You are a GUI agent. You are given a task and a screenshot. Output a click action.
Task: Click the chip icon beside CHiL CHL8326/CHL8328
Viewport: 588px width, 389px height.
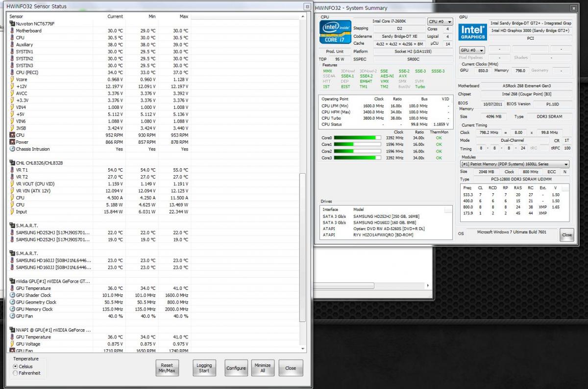pos(12,163)
